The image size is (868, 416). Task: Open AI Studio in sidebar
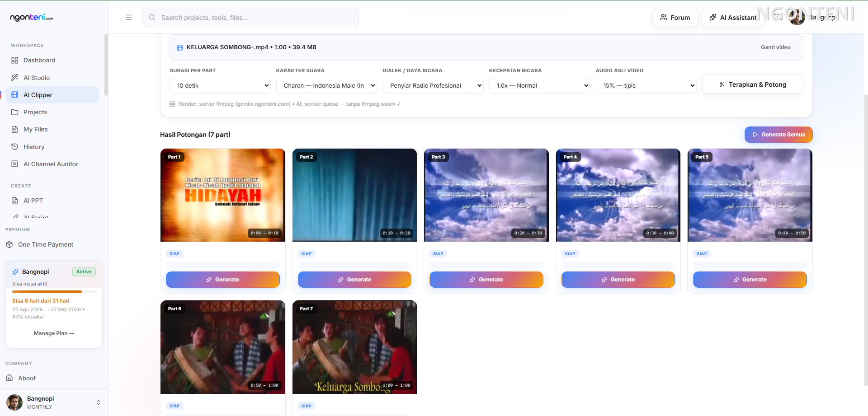point(52,78)
